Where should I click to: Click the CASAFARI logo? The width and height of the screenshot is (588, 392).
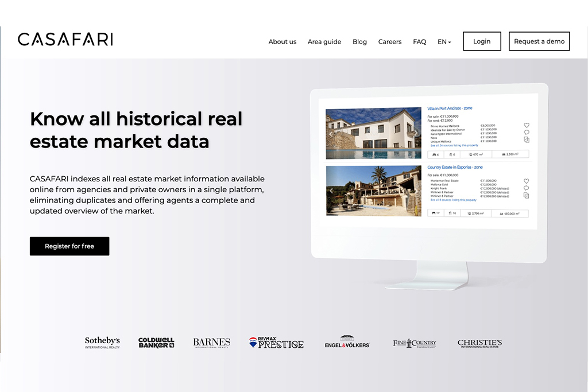coord(65,40)
